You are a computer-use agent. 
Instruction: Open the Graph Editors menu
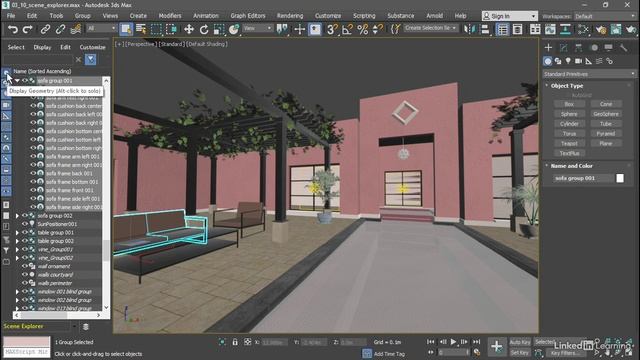click(x=248, y=16)
